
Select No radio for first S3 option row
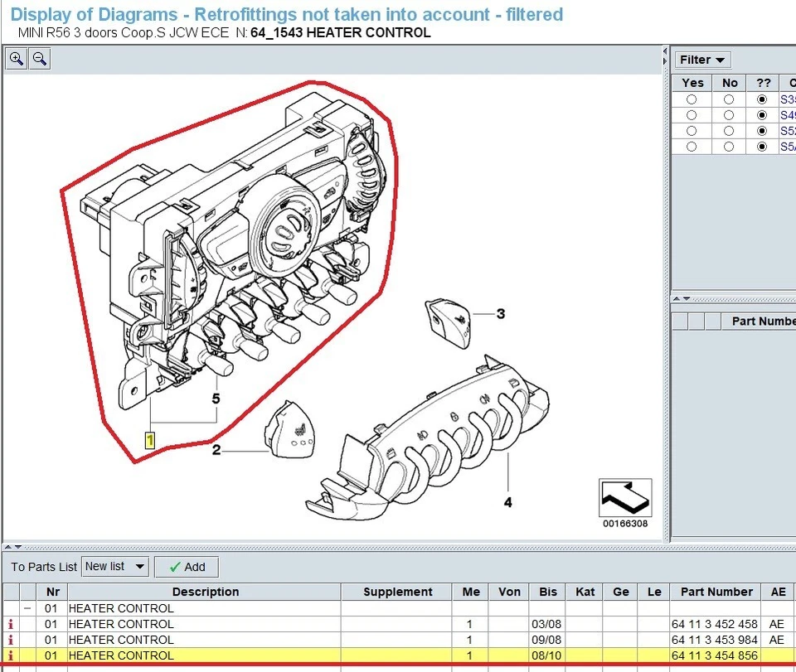729,99
